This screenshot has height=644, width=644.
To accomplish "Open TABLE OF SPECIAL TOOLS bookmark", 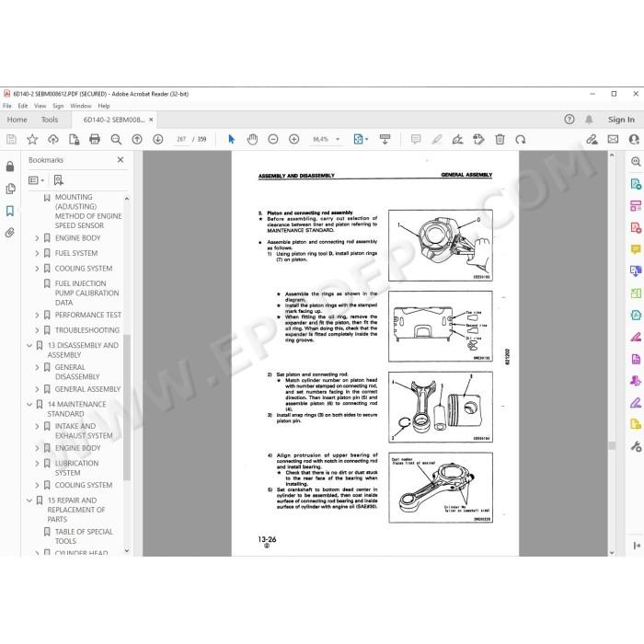I will [x=84, y=536].
